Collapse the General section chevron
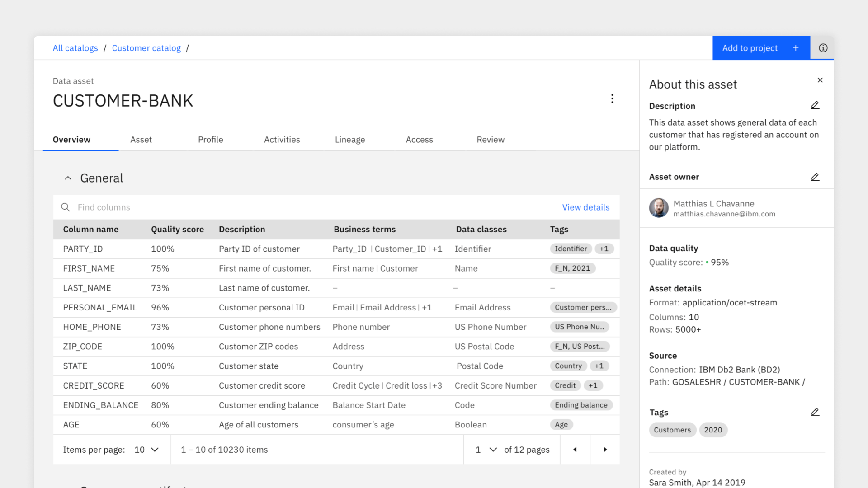Image resolution: width=868 pixels, height=488 pixels. pos(68,178)
